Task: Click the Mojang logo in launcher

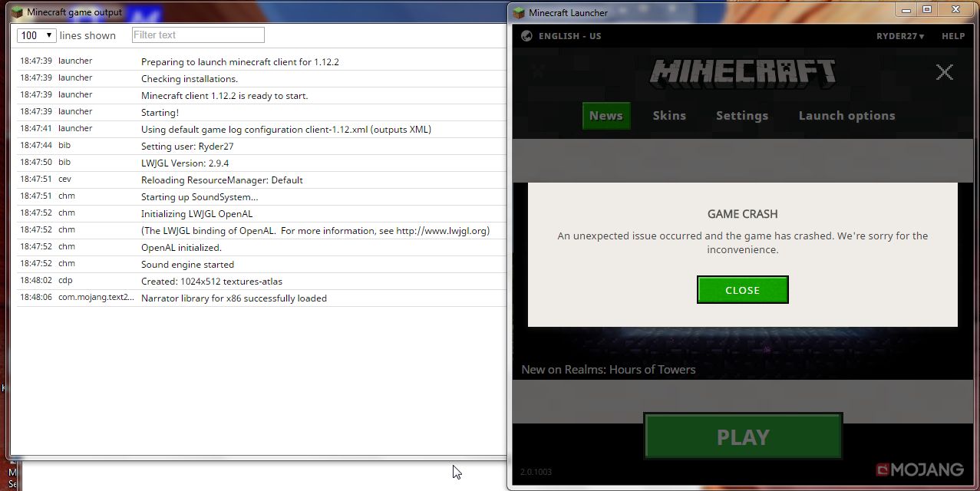Action: point(920,470)
